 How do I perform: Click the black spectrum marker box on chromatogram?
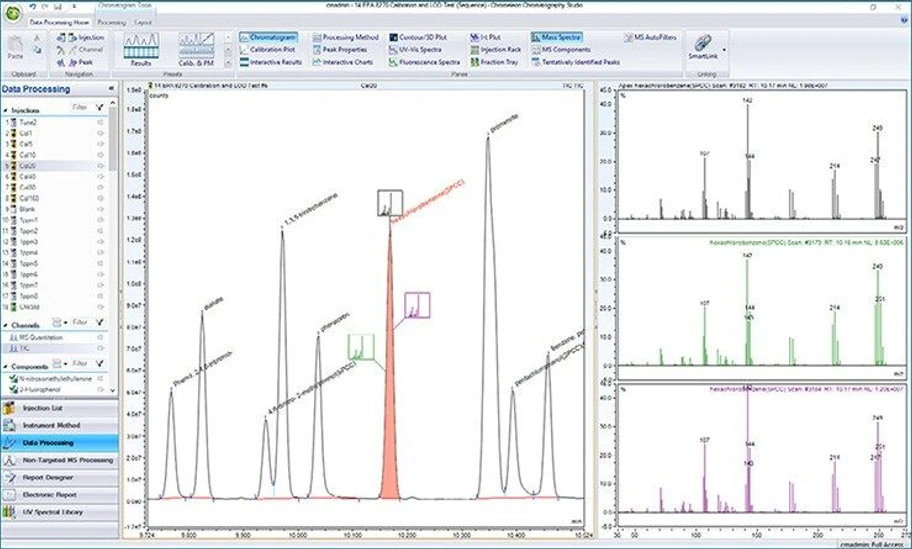(x=390, y=203)
